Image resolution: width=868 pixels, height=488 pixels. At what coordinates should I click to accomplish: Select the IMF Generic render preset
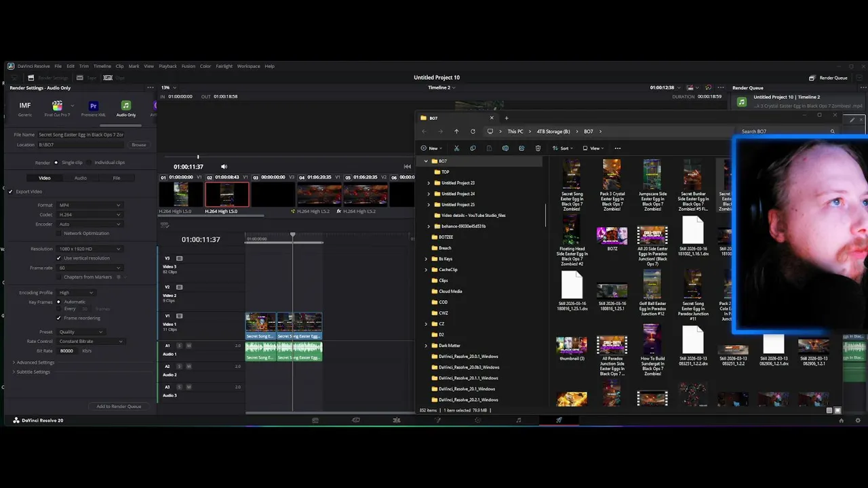click(25, 108)
